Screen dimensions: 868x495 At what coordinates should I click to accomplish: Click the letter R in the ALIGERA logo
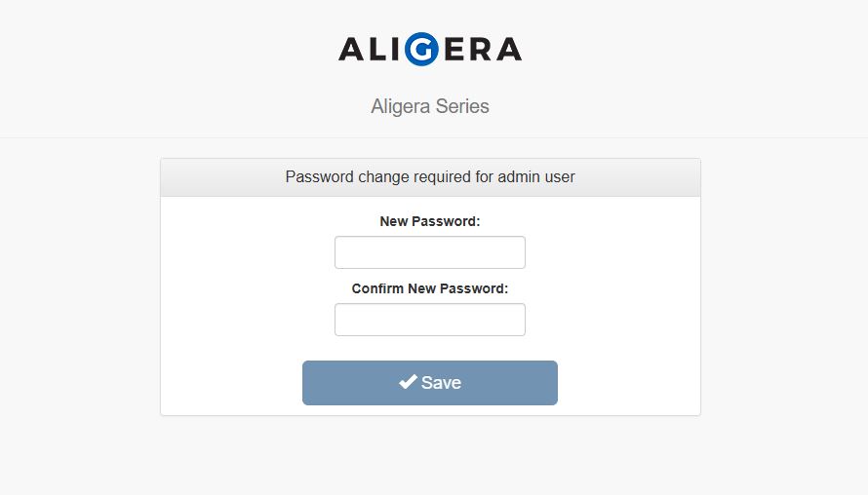[480, 50]
